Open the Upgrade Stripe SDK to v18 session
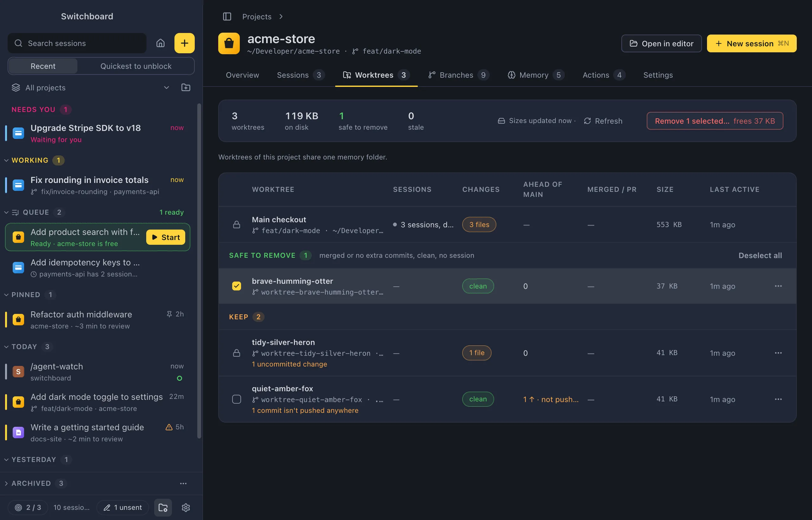 tap(97, 133)
